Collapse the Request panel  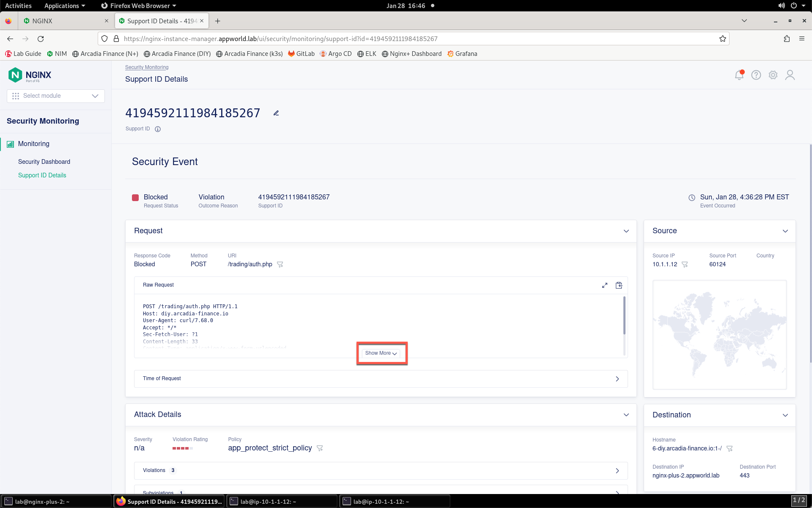pyautogui.click(x=626, y=231)
